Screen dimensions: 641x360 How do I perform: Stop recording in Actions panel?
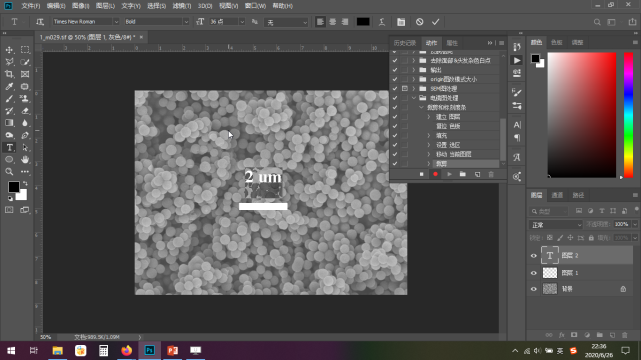pos(421,174)
